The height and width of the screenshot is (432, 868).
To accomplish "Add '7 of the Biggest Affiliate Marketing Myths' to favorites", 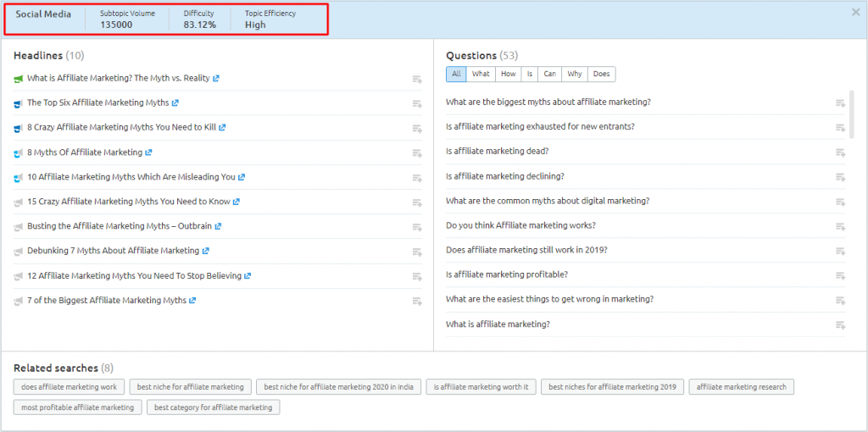I will coord(417,301).
